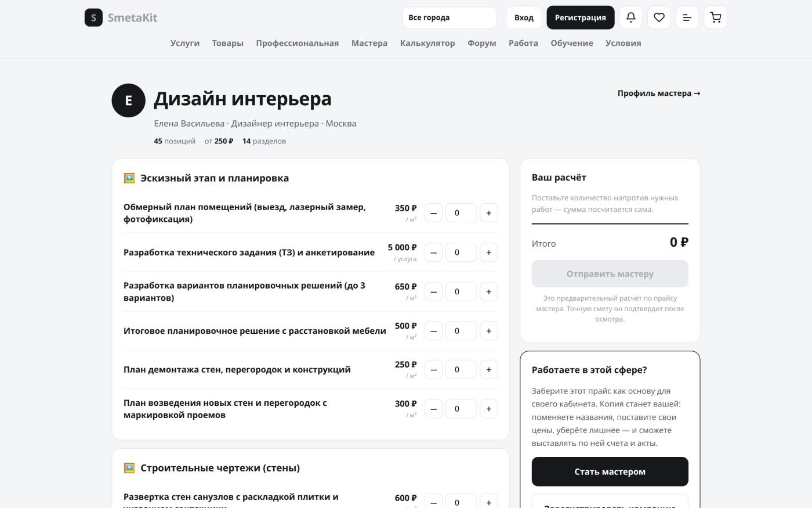Click the Регистрация button
Screen dimensions: 812x508
tap(581, 17)
